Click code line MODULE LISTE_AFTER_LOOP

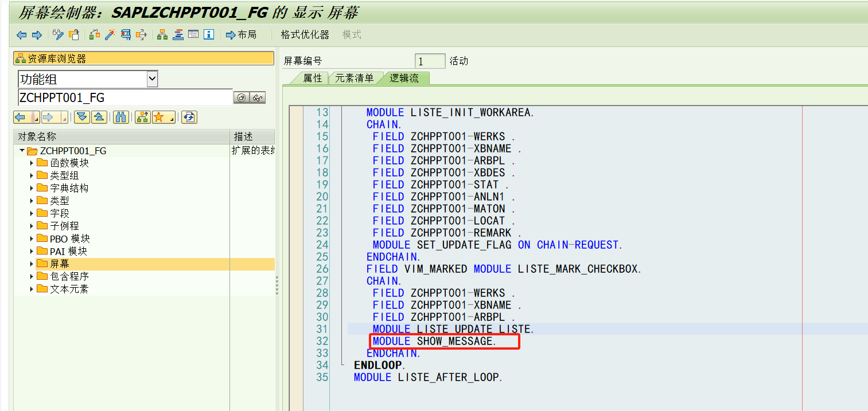tap(428, 377)
